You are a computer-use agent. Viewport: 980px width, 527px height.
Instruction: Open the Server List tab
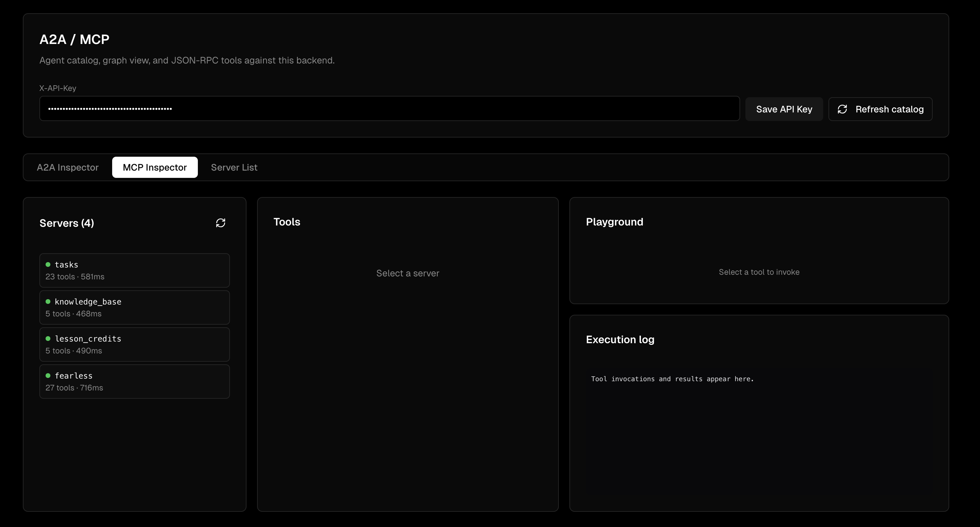[x=234, y=167]
